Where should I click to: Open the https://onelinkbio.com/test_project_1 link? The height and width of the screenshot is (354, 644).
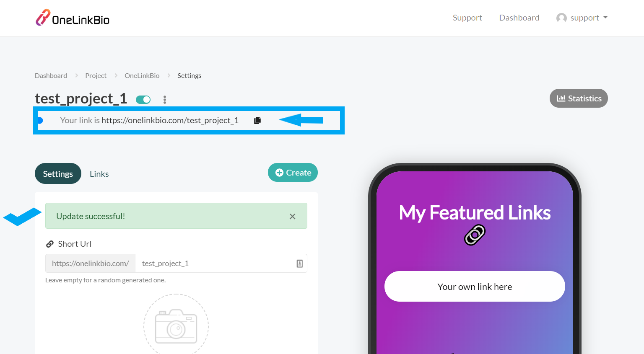pos(170,120)
